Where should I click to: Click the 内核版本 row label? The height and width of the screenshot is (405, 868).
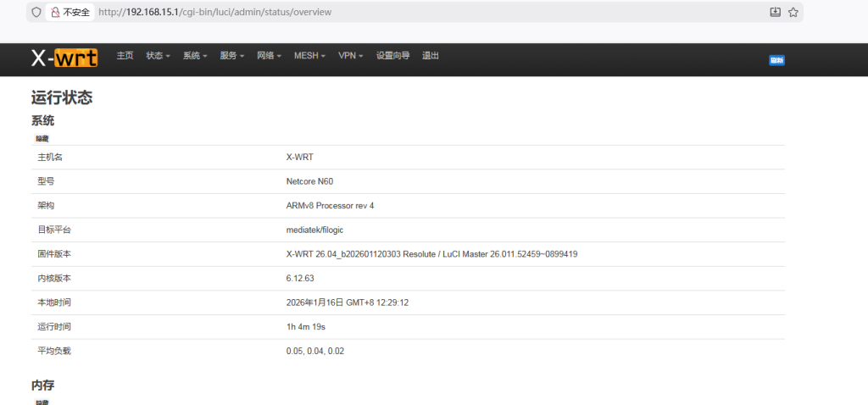[x=54, y=278]
